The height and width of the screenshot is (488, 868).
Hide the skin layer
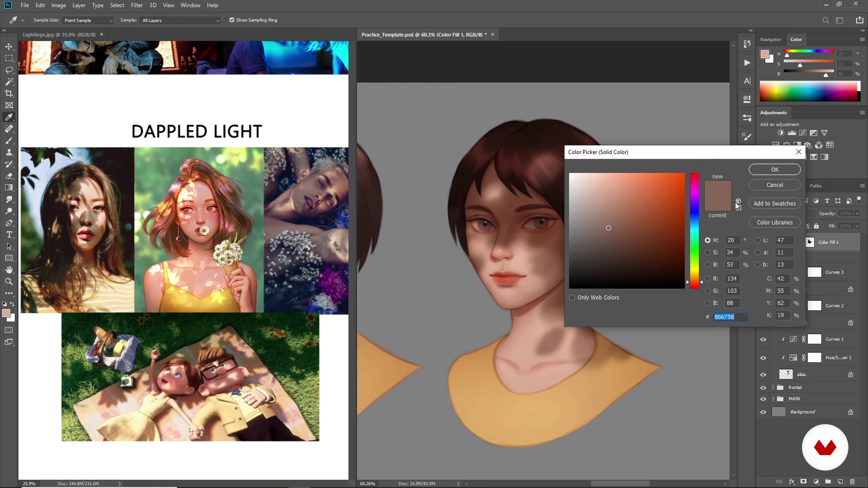click(763, 375)
